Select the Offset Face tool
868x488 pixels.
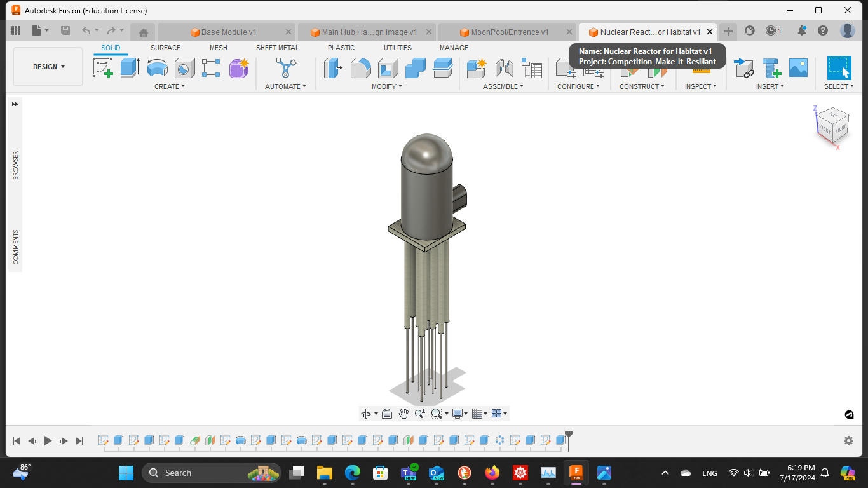(x=442, y=67)
